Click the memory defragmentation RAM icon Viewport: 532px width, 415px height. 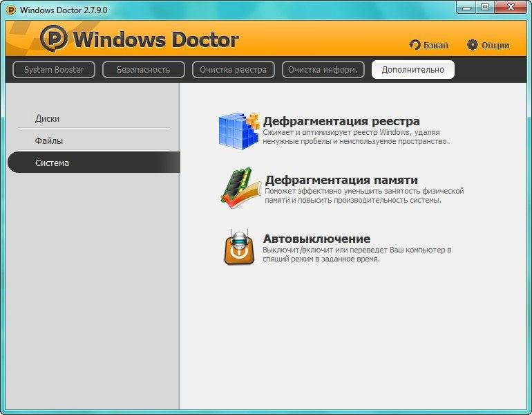point(240,188)
